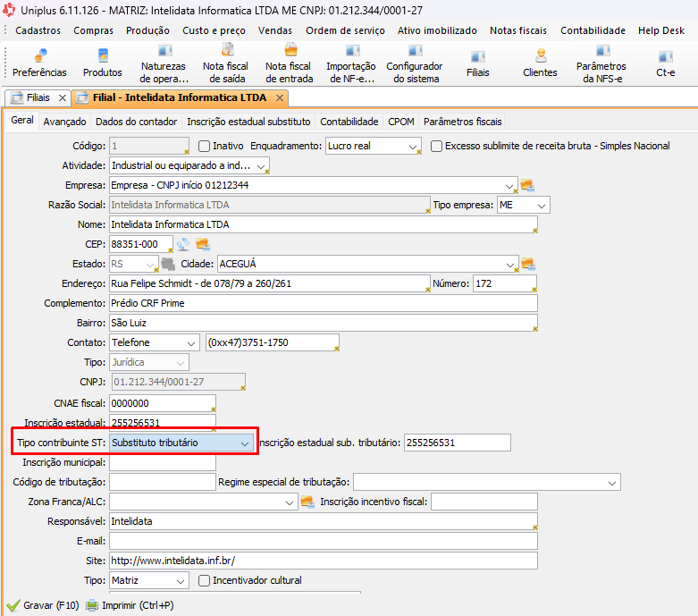Click into the Site field
Image resolution: width=698 pixels, height=616 pixels.
(x=324, y=561)
